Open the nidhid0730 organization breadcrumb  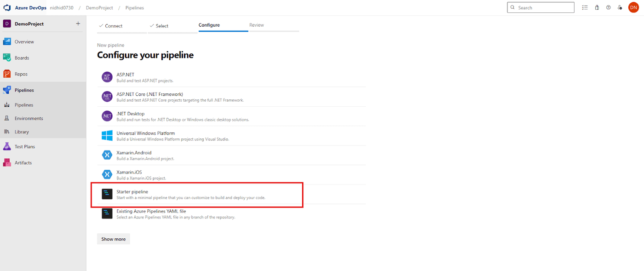(61, 8)
